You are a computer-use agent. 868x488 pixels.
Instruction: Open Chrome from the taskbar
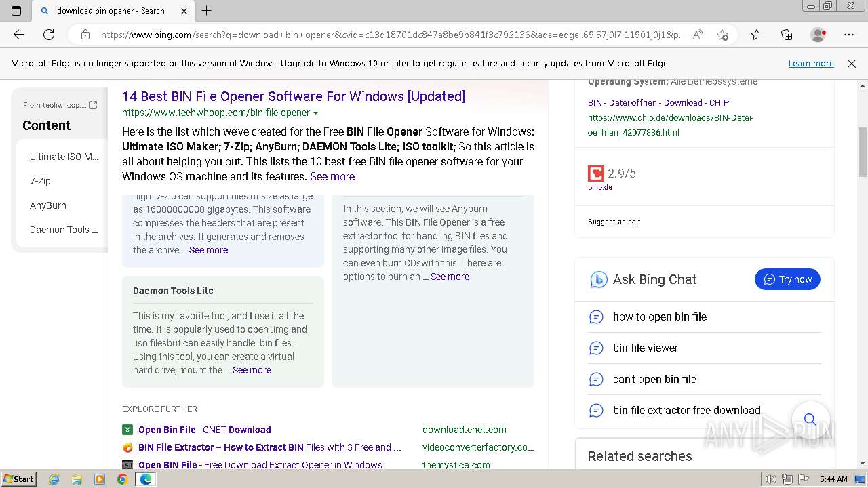pos(122,479)
